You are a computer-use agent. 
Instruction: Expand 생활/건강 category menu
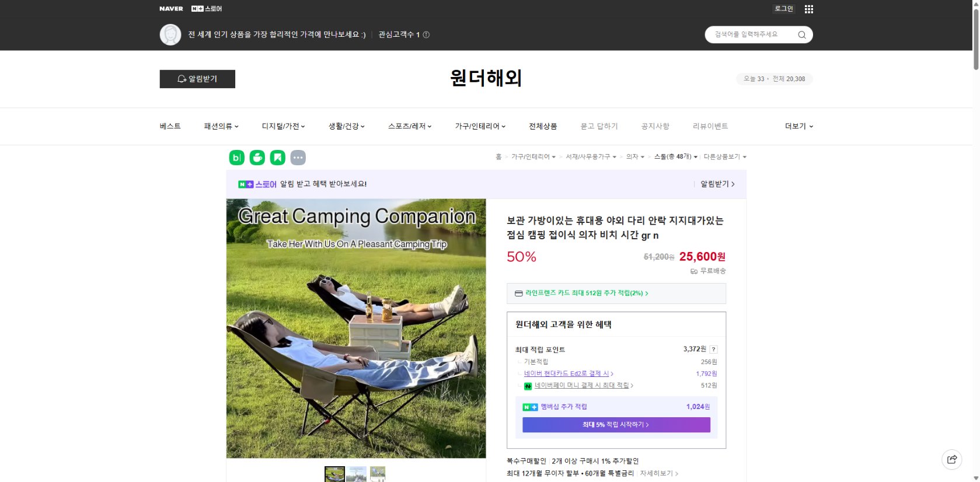pos(346,126)
